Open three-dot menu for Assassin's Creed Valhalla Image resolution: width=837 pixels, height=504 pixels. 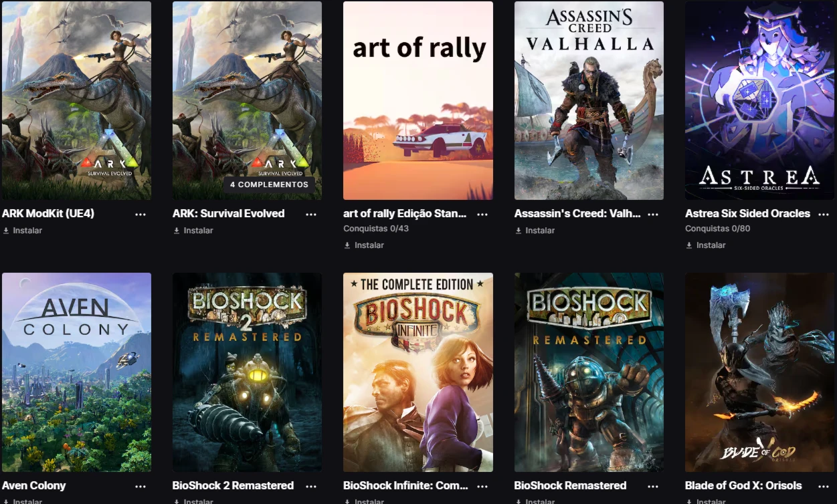click(653, 214)
